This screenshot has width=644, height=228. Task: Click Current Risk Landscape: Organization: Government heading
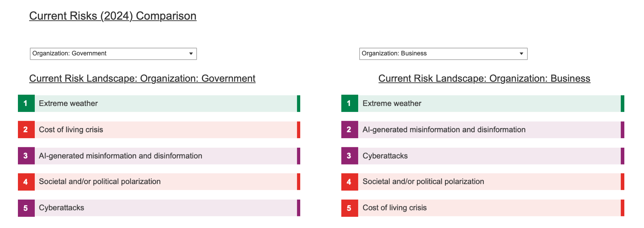pyautogui.click(x=142, y=78)
